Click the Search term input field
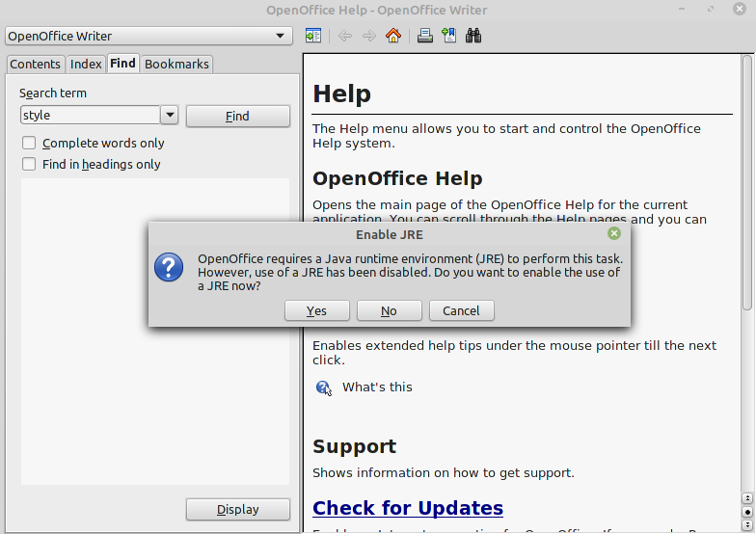This screenshot has width=756, height=534. (x=90, y=115)
